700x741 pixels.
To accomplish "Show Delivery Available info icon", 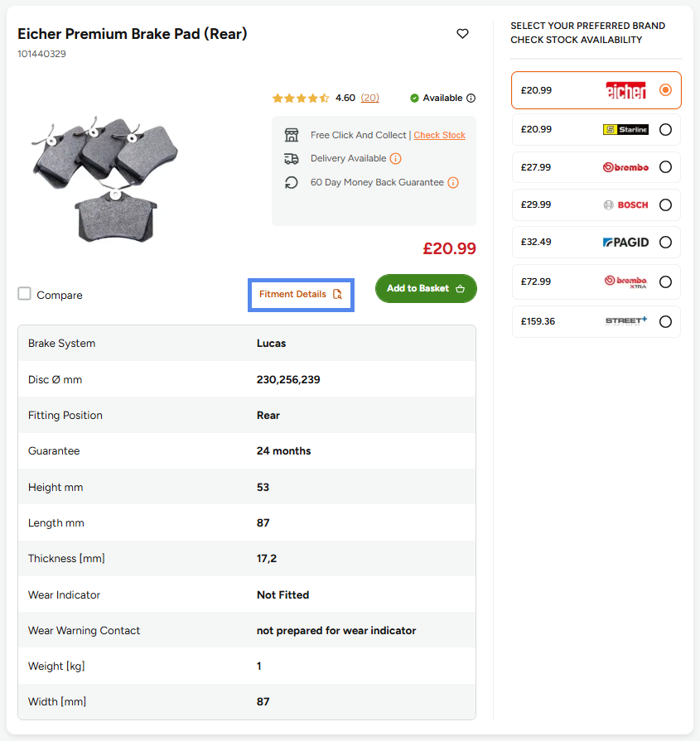I will pyautogui.click(x=395, y=158).
